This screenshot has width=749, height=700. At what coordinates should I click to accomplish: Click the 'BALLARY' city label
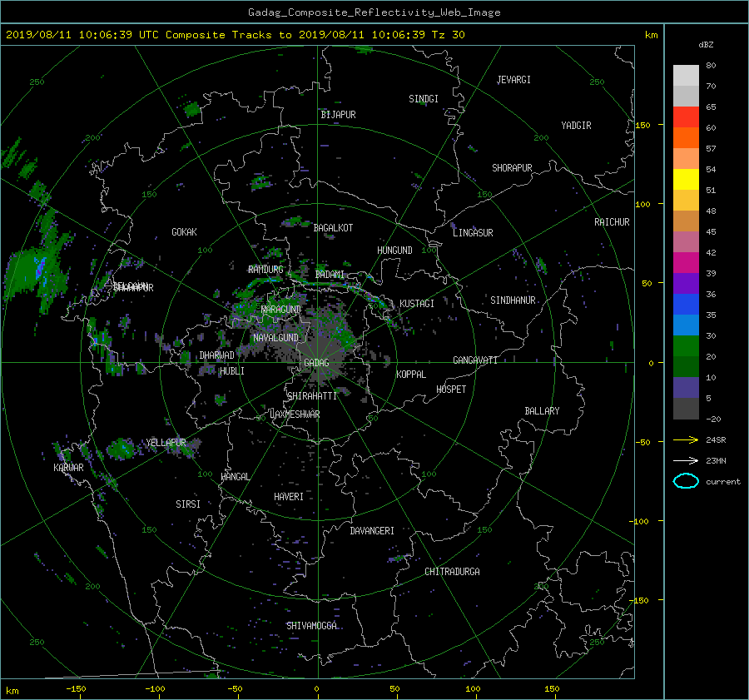pos(542,411)
